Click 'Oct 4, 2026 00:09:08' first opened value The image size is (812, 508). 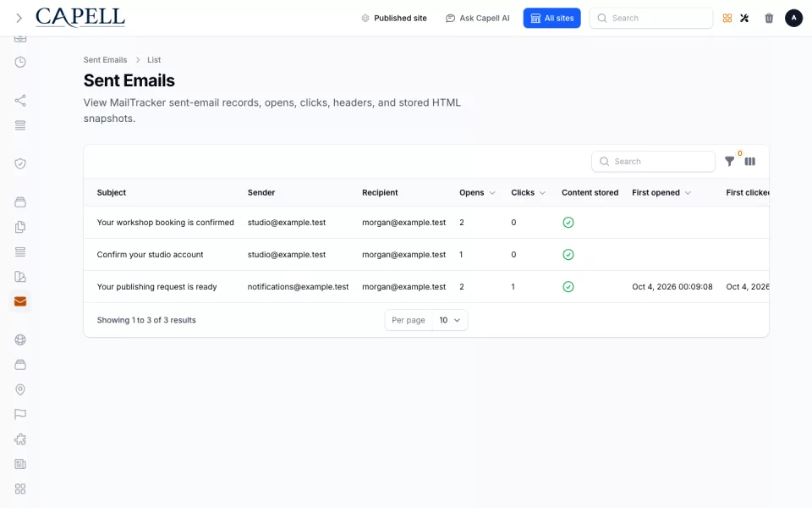(x=672, y=287)
